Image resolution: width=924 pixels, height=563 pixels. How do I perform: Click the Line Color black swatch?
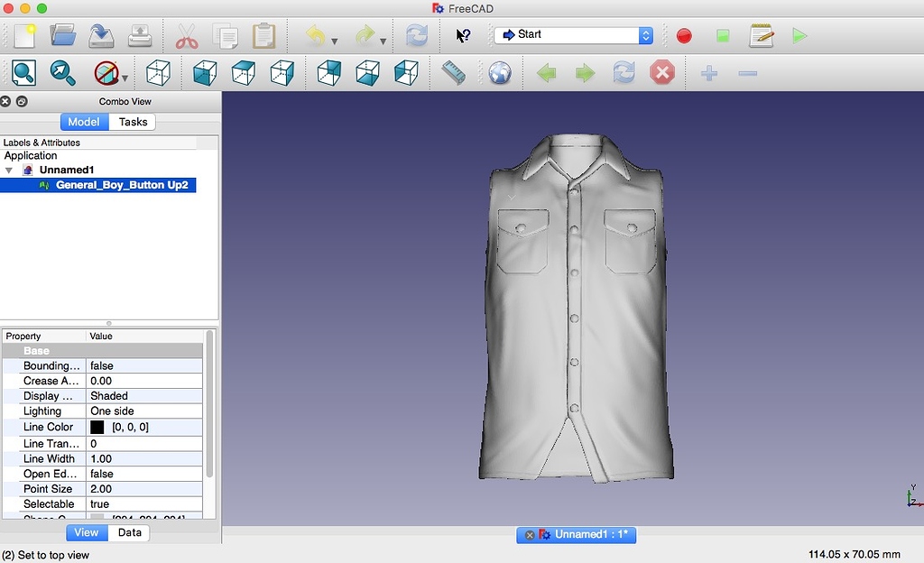click(97, 427)
